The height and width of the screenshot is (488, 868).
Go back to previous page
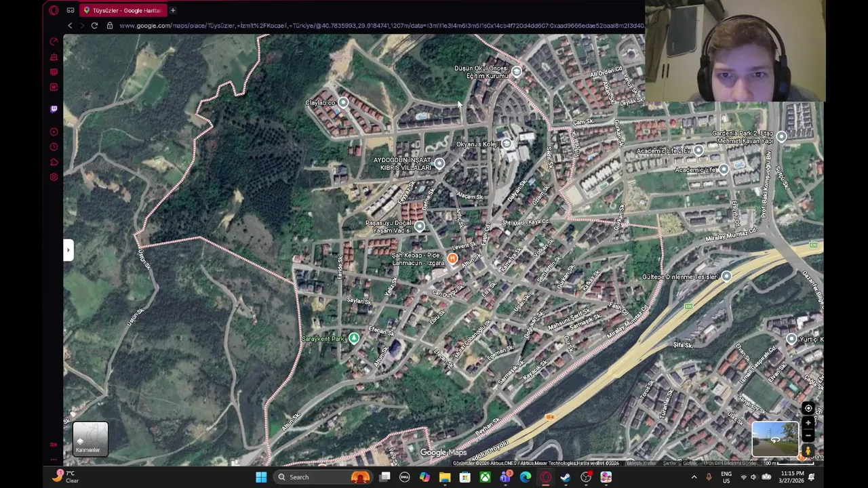point(70,26)
